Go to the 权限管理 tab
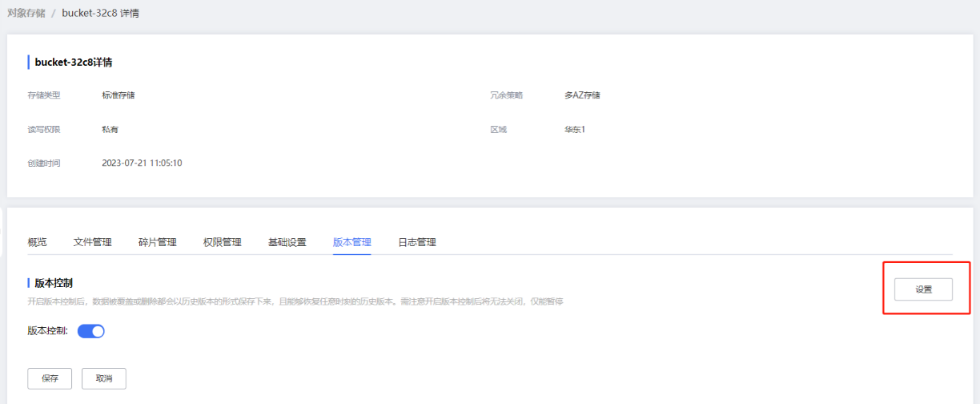Viewport: 980px width, 404px height. pyautogui.click(x=222, y=242)
